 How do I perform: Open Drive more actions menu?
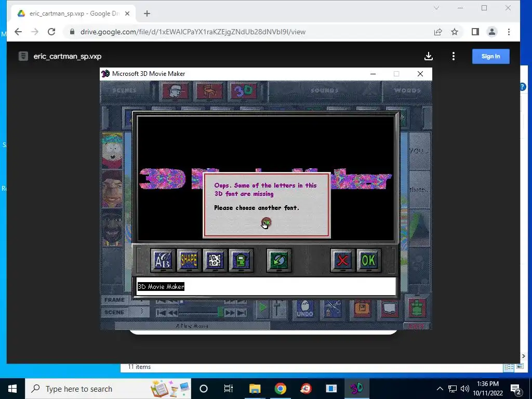click(x=453, y=56)
